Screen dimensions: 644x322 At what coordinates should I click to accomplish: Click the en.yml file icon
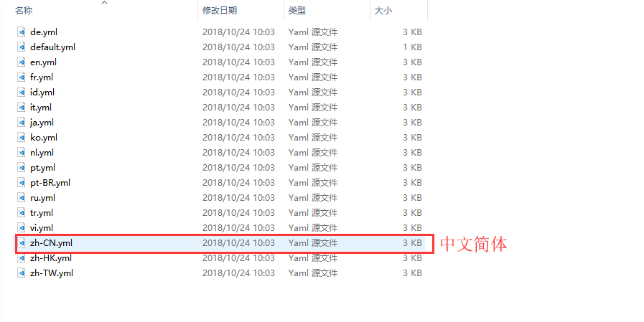click(22, 62)
